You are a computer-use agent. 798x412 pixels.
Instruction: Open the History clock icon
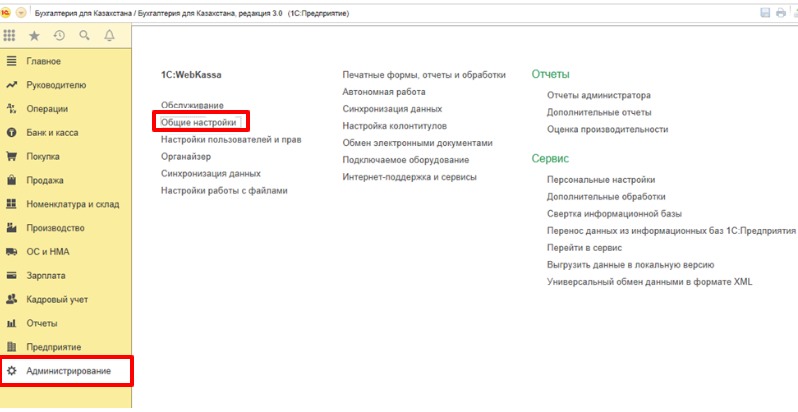tap(59, 35)
